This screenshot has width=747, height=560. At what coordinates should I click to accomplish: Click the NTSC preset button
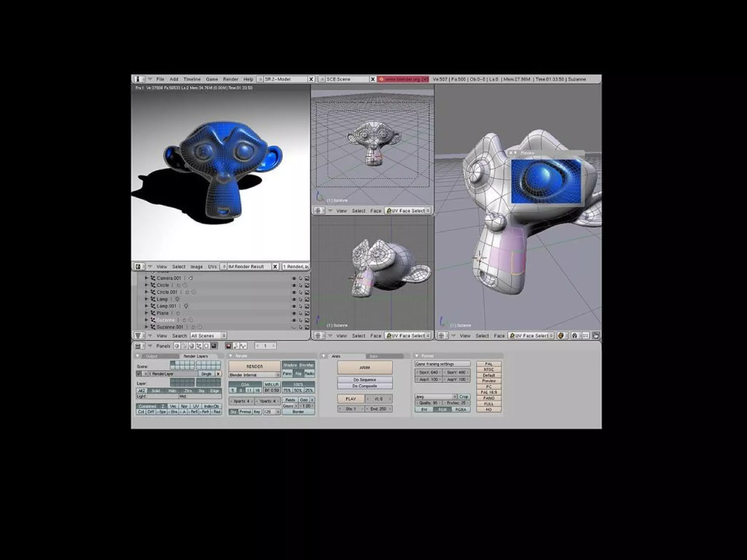pos(489,369)
